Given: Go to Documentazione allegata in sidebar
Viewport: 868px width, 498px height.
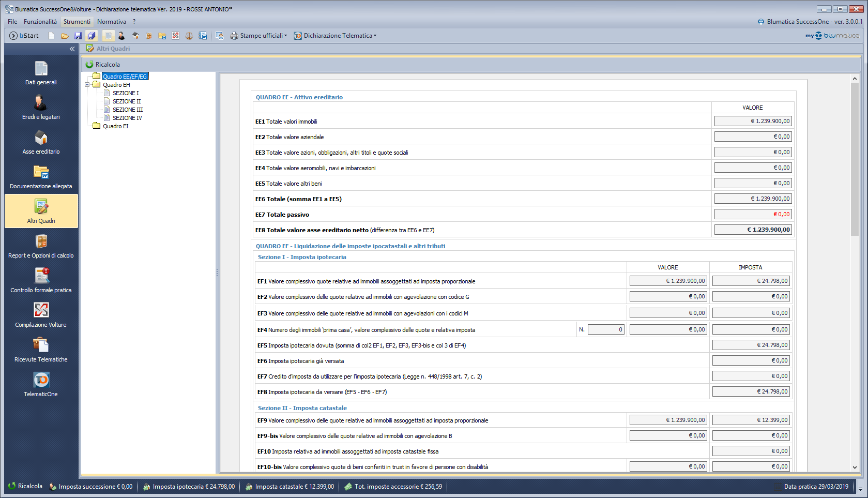Looking at the screenshot, I should (41, 177).
